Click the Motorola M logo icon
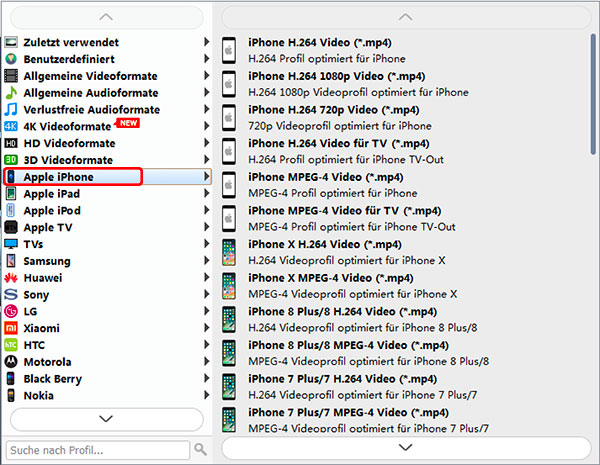600x465 pixels. (x=11, y=362)
